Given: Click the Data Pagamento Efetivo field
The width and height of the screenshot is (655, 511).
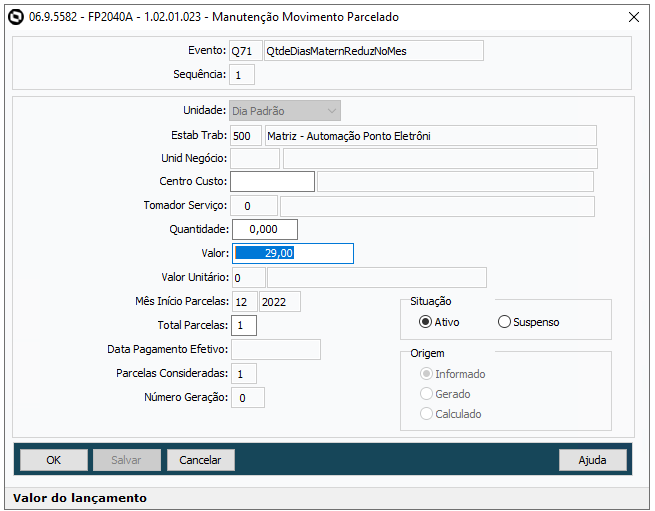Looking at the screenshot, I should tap(276, 350).
